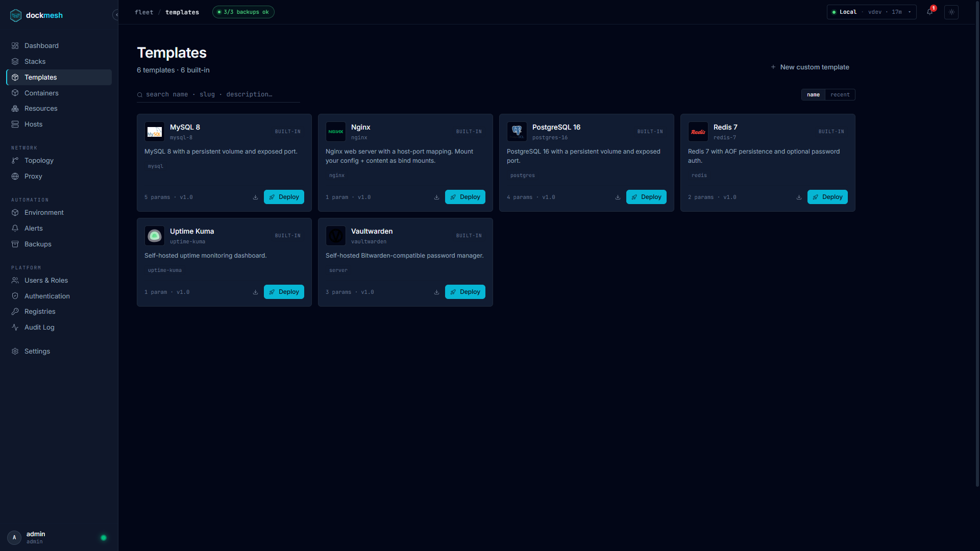Screen dimensions: 980x551
Task: Sort templates by recent
Action: click(x=840, y=95)
